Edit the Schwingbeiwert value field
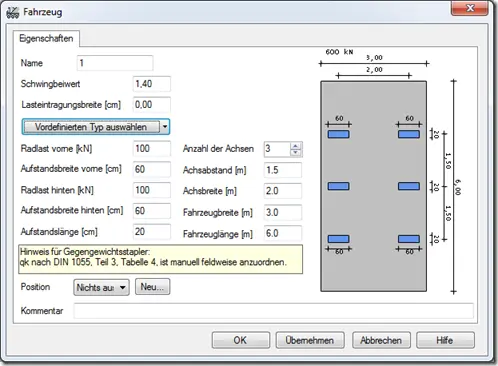Viewport: 498px width, 366px height. click(x=152, y=84)
